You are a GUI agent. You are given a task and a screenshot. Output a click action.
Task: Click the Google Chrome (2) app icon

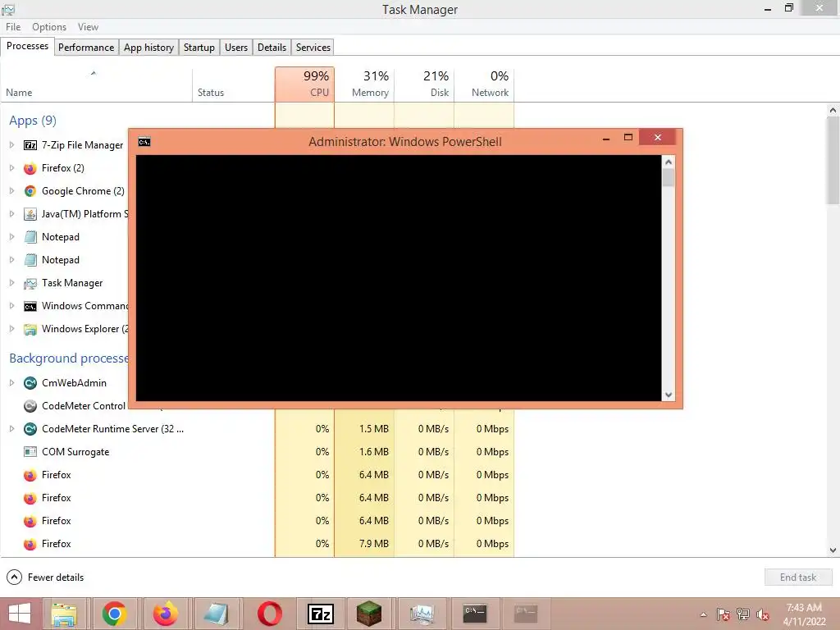(x=30, y=191)
